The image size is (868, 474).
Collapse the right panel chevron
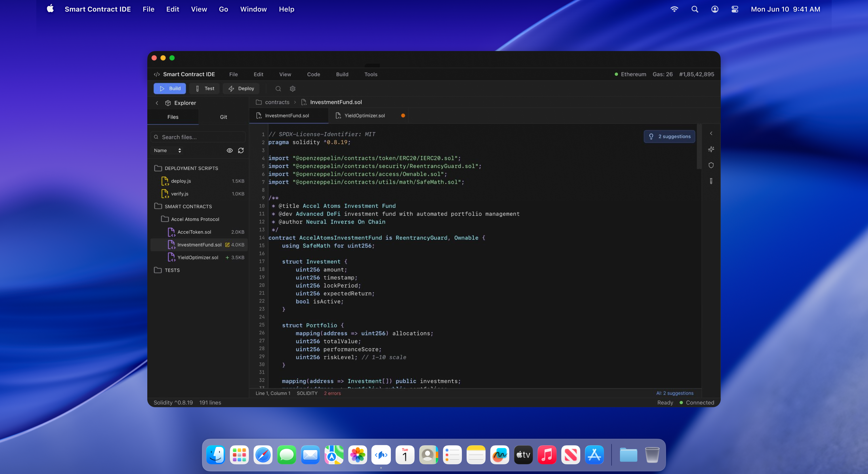[x=711, y=133]
